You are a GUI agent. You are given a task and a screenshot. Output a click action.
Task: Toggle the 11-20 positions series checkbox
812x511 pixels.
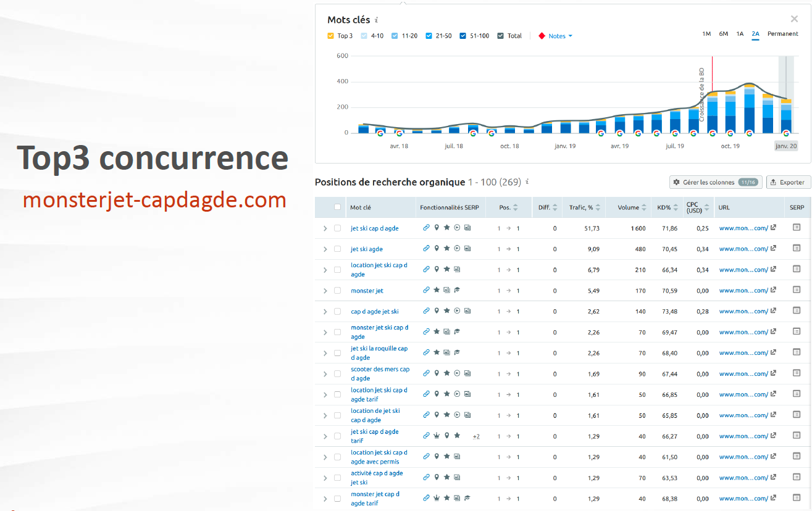click(395, 36)
